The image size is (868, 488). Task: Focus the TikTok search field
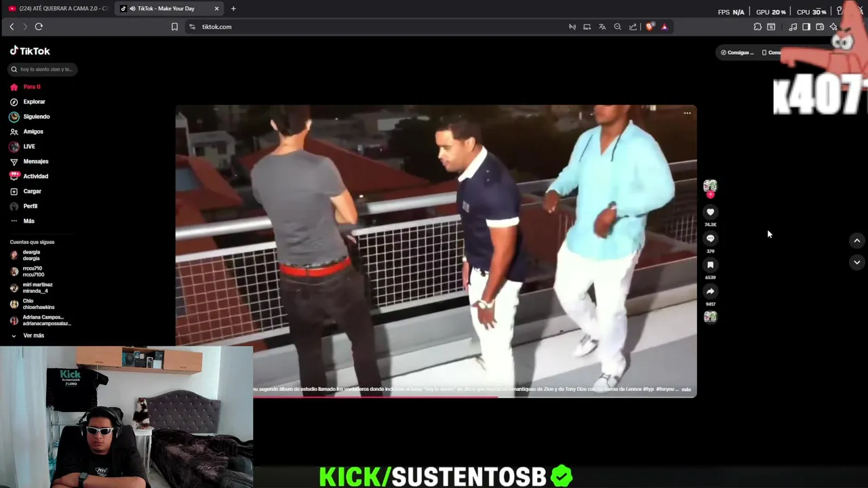coord(43,69)
